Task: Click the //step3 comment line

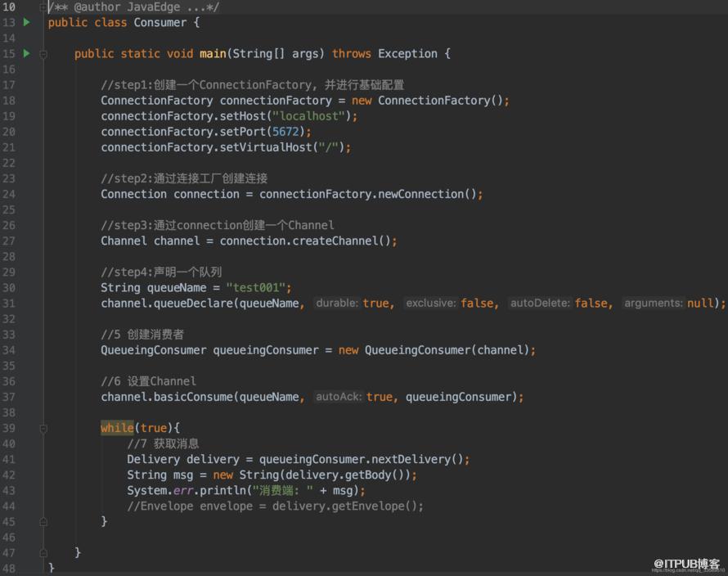Action: (x=218, y=225)
